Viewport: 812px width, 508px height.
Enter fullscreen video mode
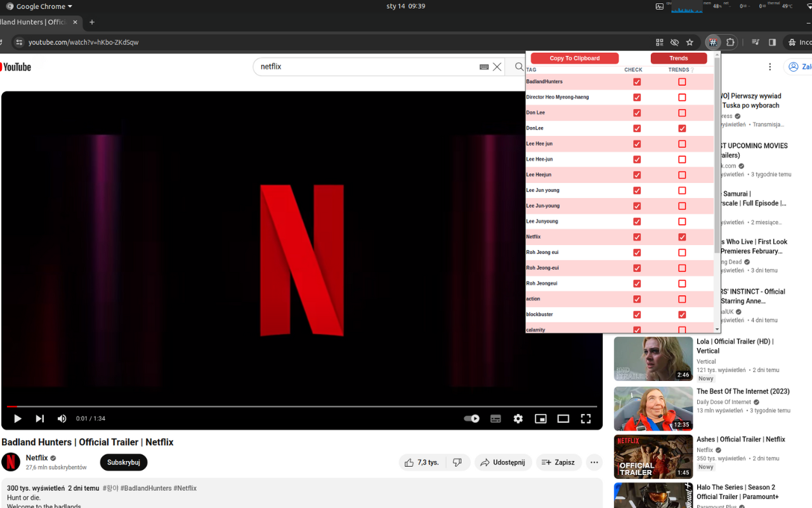[586, 418]
